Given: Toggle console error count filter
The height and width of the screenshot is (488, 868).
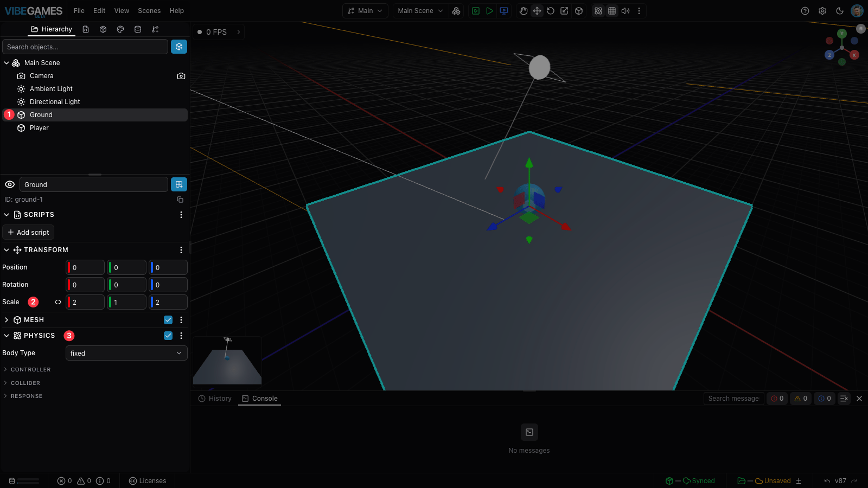Looking at the screenshot, I should tap(777, 399).
